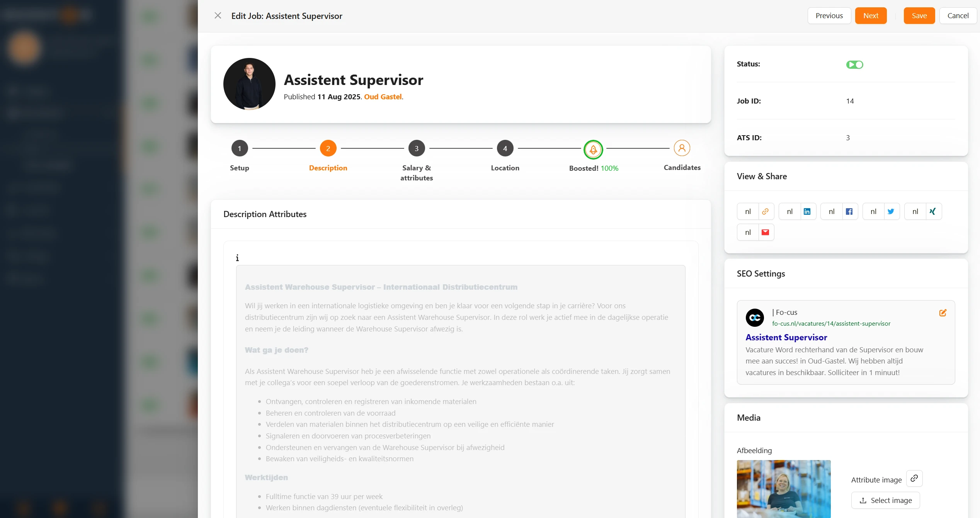Share the job on Xing
This screenshot has height=518, width=980.
tap(932, 211)
